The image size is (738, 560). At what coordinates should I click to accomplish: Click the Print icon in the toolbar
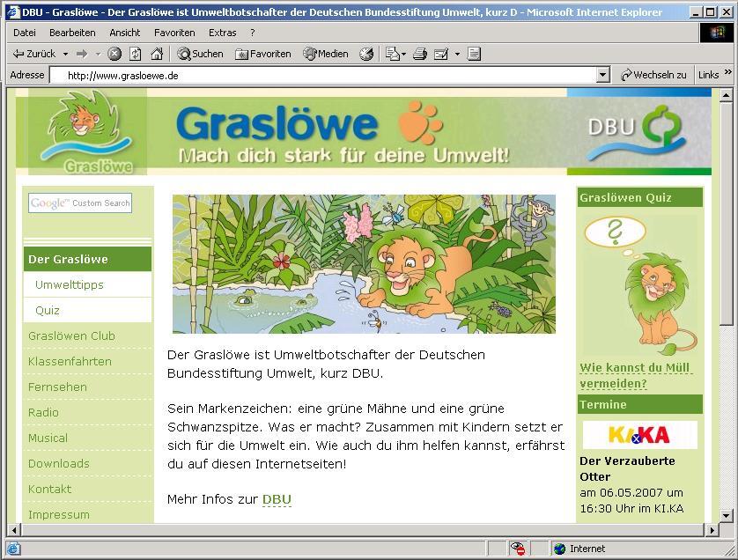422,53
